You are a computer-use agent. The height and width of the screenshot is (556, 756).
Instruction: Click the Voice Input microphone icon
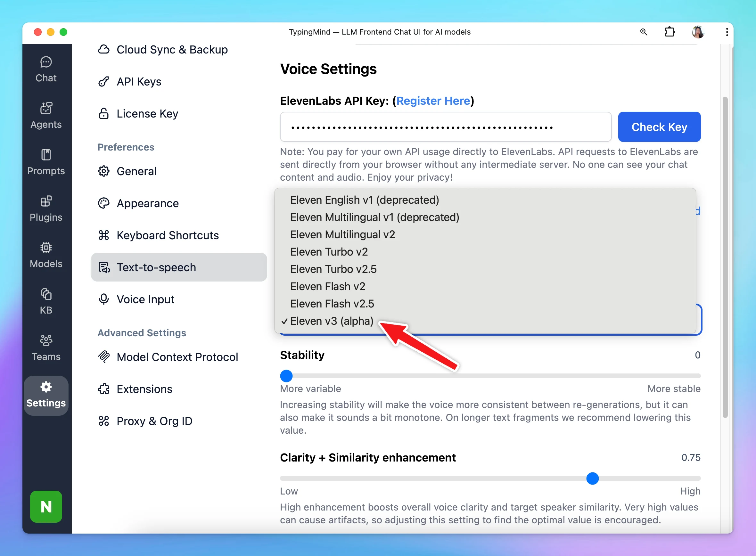tap(104, 299)
